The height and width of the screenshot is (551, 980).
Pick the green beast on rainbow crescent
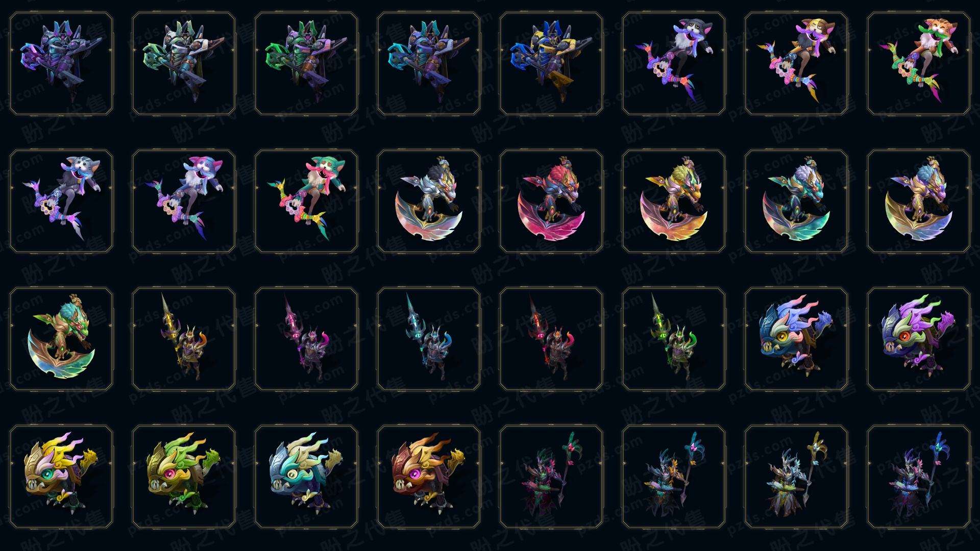click(x=61, y=339)
